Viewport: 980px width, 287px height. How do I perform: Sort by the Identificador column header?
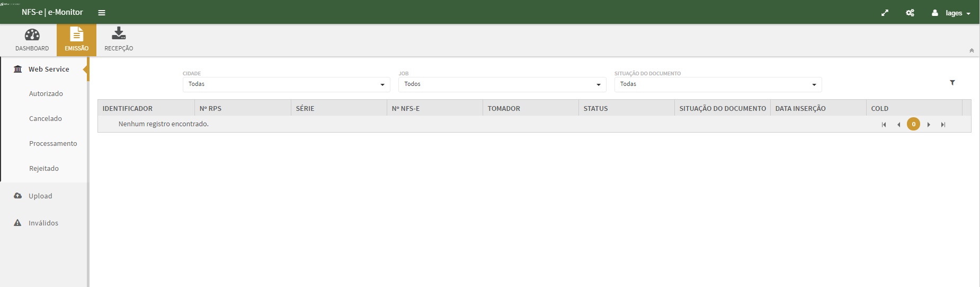click(146, 108)
